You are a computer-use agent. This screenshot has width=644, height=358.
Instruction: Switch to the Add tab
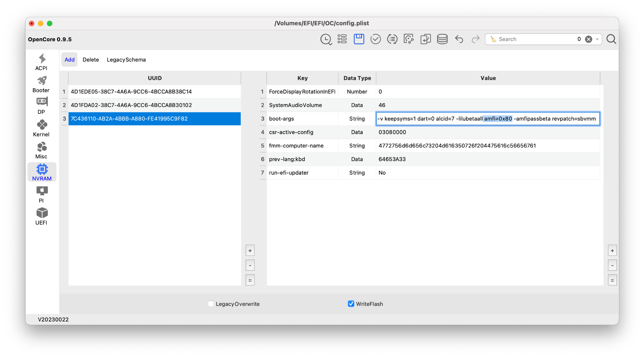coord(69,60)
